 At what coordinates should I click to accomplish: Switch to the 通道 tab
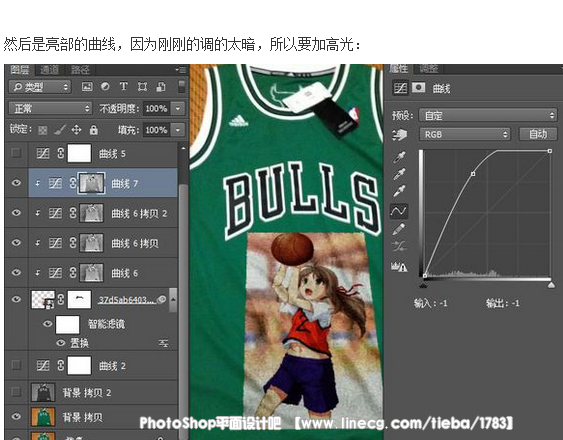point(49,69)
